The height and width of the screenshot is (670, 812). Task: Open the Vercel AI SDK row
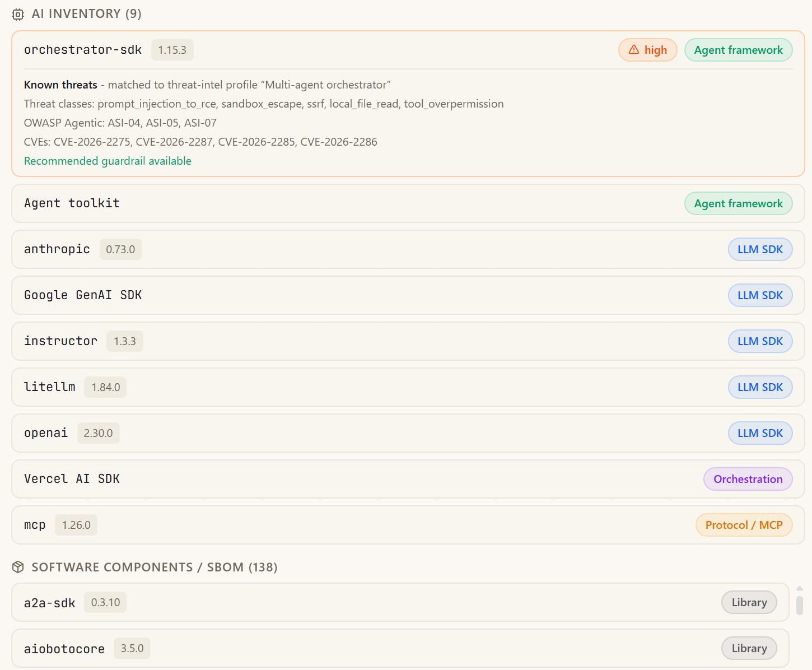408,479
